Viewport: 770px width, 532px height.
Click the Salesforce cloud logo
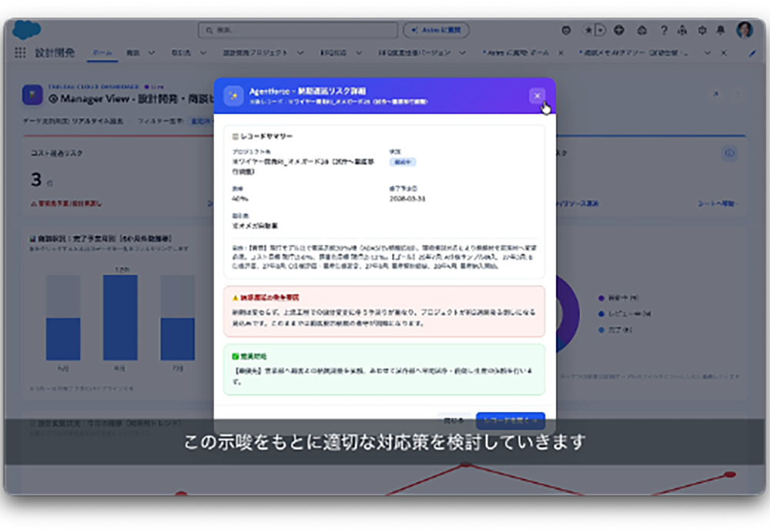pos(26,29)
